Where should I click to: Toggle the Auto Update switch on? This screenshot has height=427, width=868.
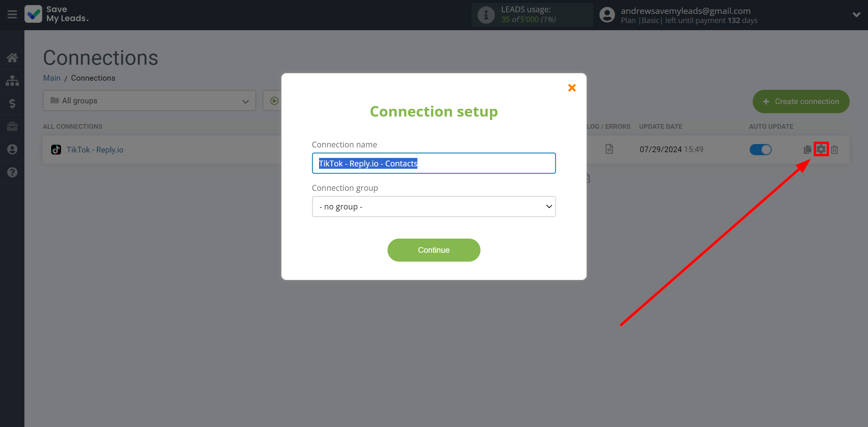[x=761, y=149]
